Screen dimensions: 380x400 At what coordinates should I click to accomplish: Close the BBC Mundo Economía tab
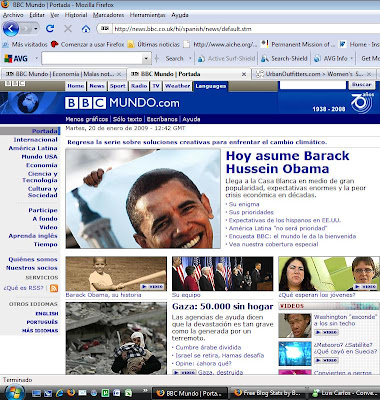point(119,74)
